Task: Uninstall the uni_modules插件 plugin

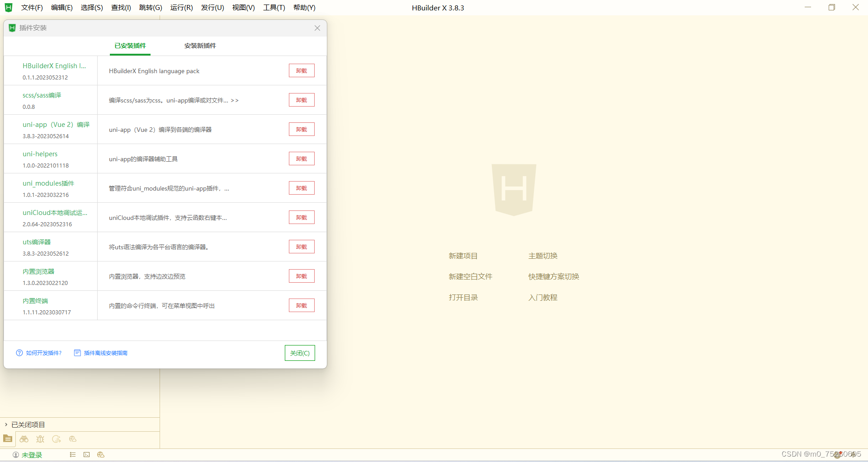Action: click(x=302, y=188)
